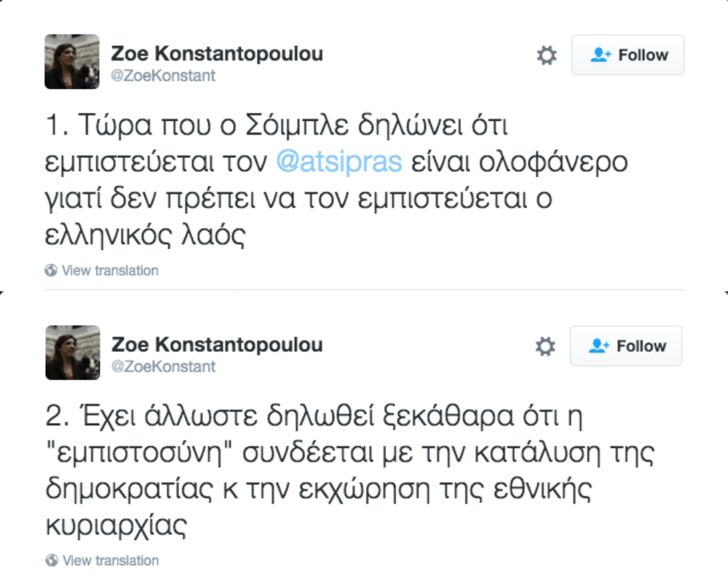Click the person-plus icon in the first Follow button
Image resolution: width=728 pixels, height=579 pixels.
600,55
